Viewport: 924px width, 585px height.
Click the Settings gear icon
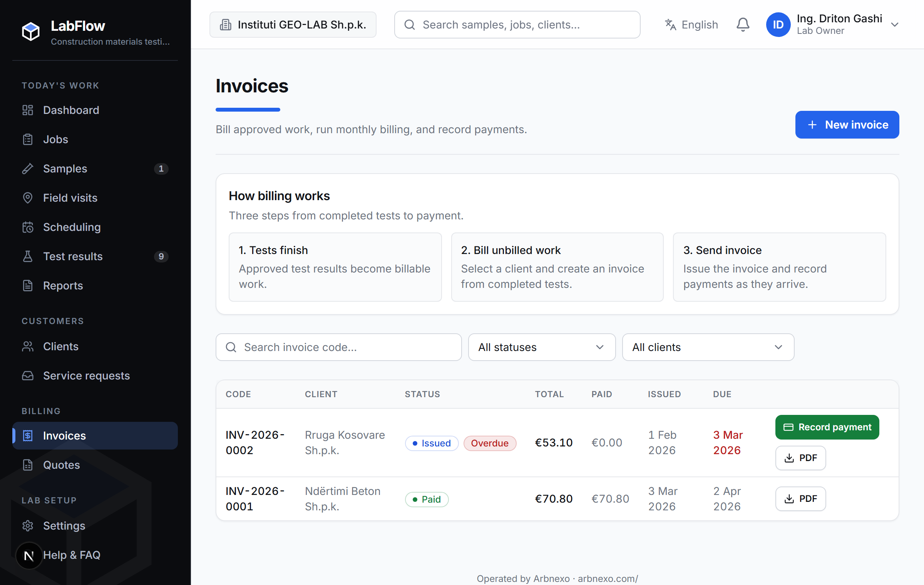point(28,526)
